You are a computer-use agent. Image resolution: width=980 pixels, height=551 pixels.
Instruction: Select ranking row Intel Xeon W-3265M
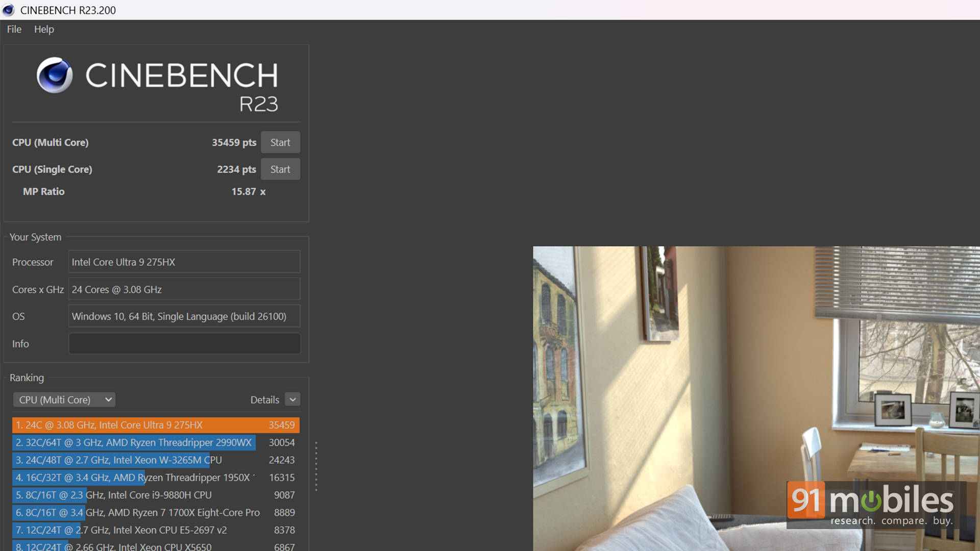[156, 460]
